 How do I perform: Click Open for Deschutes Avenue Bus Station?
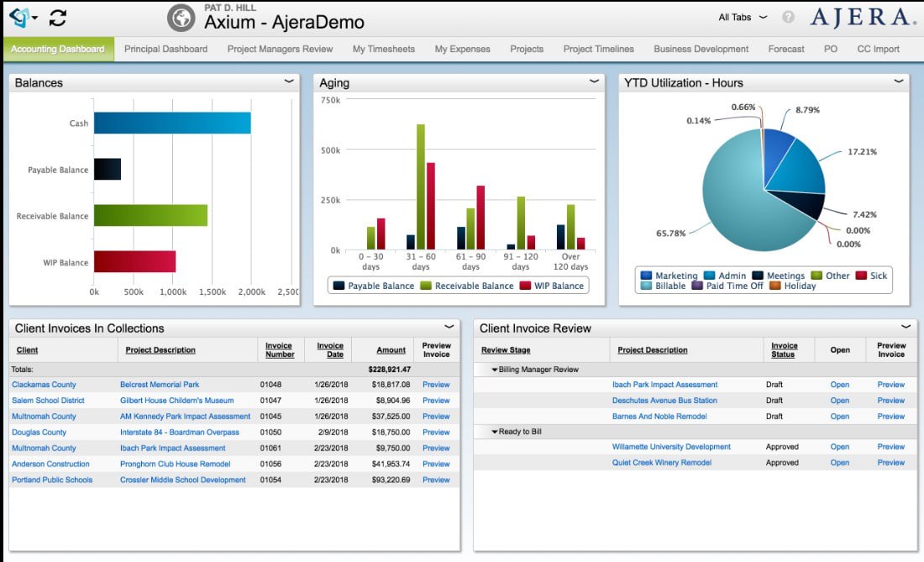coord(840,401)
